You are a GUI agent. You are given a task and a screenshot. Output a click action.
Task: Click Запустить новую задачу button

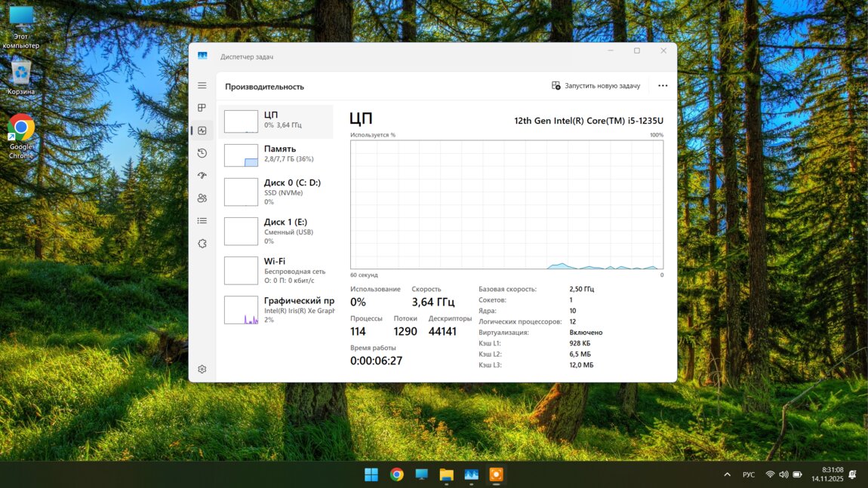[x=596, y=86]
